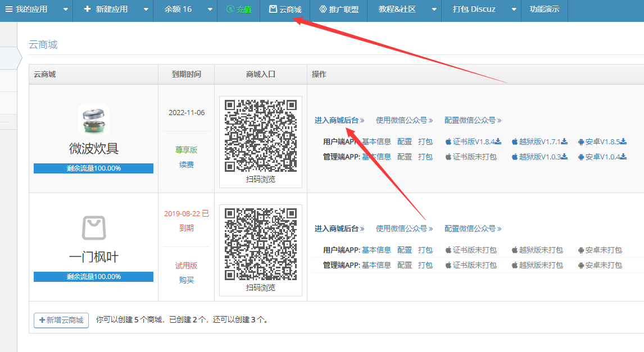This screenshot has height=352, width=644.
Task: Click 购买 for the 一门枫叶 shop
Action: (x=187, y=280)
